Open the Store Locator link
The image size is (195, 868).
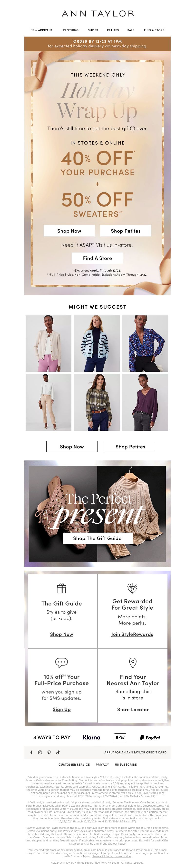pos(133,709)
